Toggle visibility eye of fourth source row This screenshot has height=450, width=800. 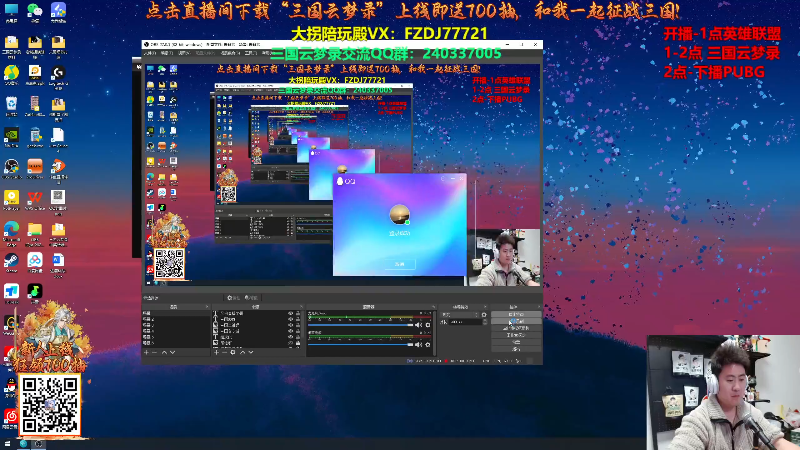tap(290, 331)
